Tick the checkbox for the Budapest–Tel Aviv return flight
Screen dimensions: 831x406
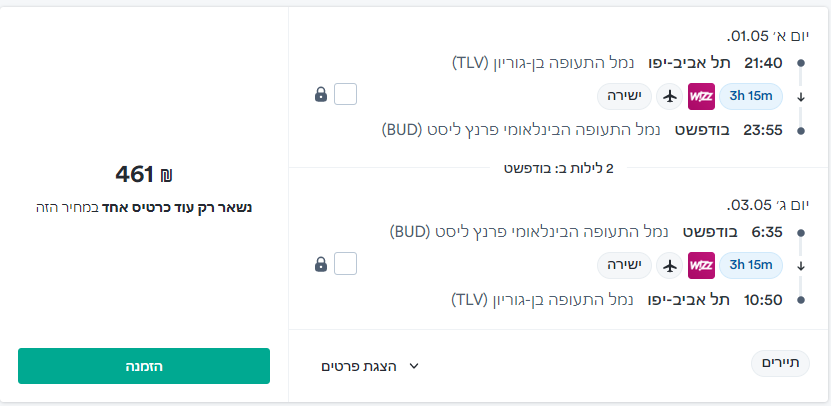point(345,265)
